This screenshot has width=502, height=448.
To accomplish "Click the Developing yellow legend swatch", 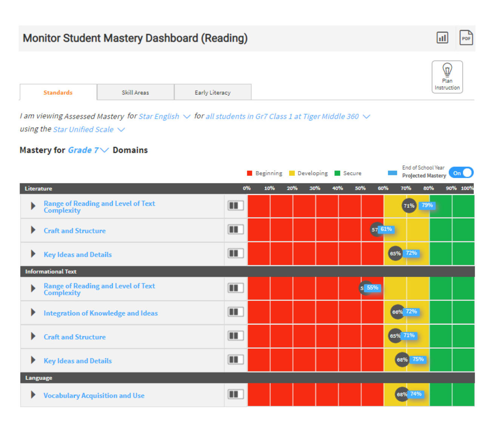I will pyautogui.click(x=292, y=173).
